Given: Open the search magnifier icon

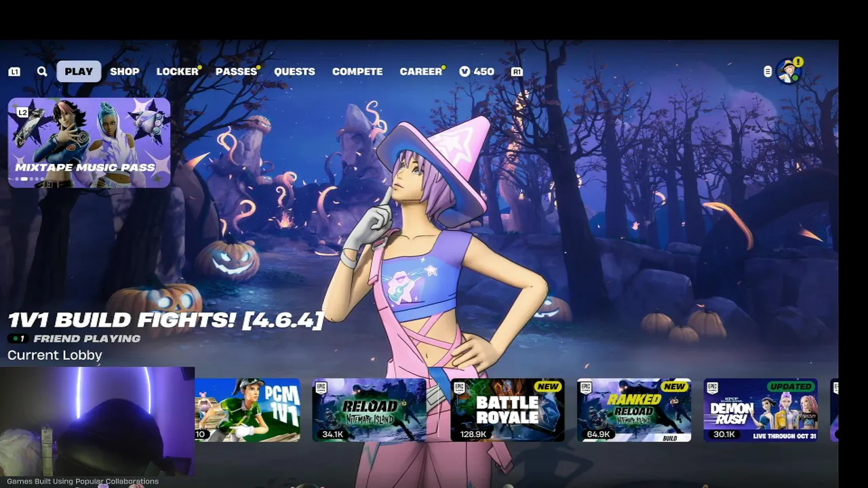Looking at the screenshot, I should (42, 71).
